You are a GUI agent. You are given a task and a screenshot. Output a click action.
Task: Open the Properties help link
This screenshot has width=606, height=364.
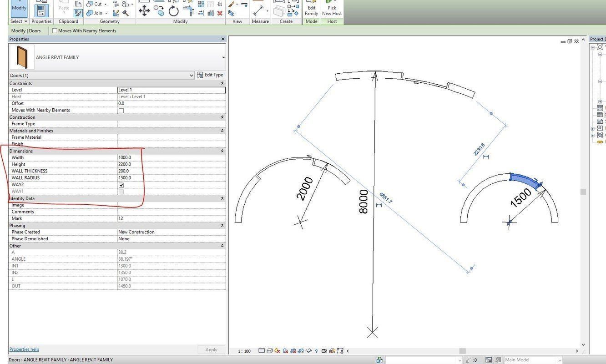point(24,349)
